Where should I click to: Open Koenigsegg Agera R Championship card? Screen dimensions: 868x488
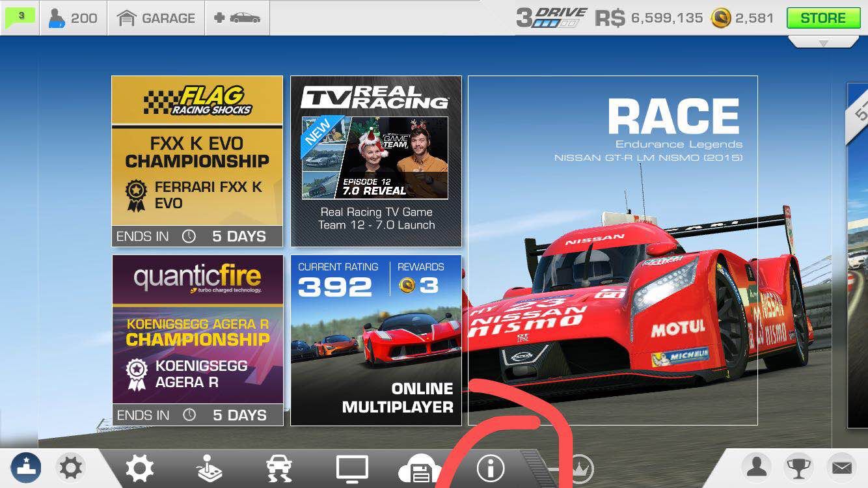coord(197,340)
